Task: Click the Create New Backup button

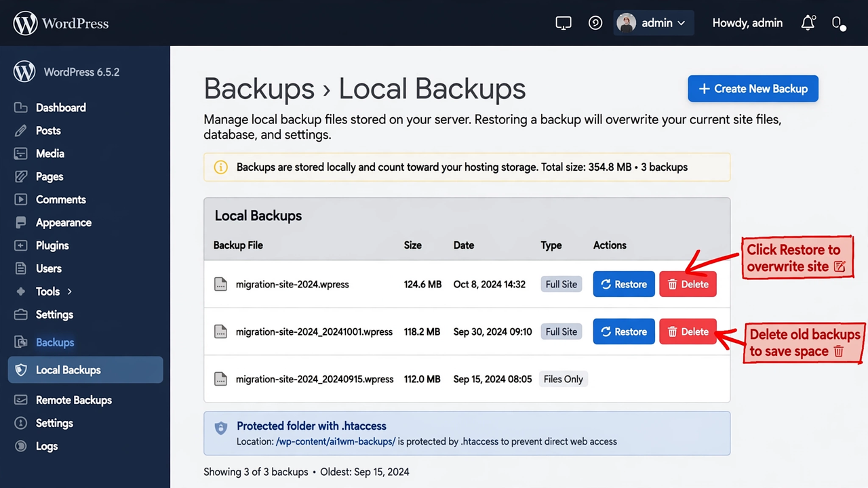Action: 753,89
